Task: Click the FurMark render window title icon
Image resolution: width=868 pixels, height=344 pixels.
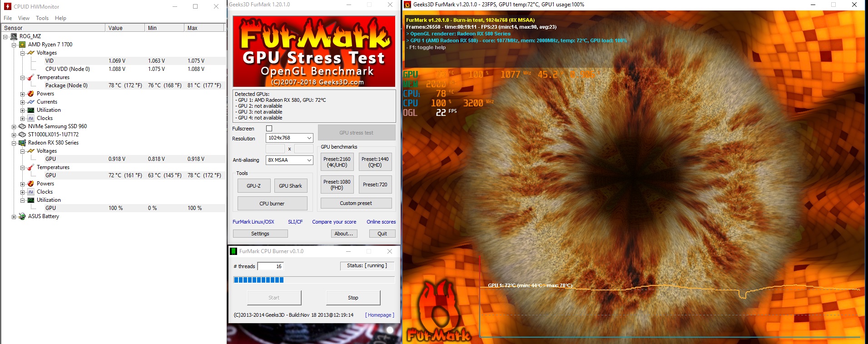Action: point(407,5)
